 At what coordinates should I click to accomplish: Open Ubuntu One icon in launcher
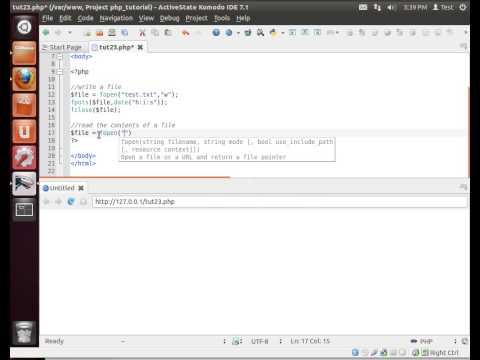[24, 131]
